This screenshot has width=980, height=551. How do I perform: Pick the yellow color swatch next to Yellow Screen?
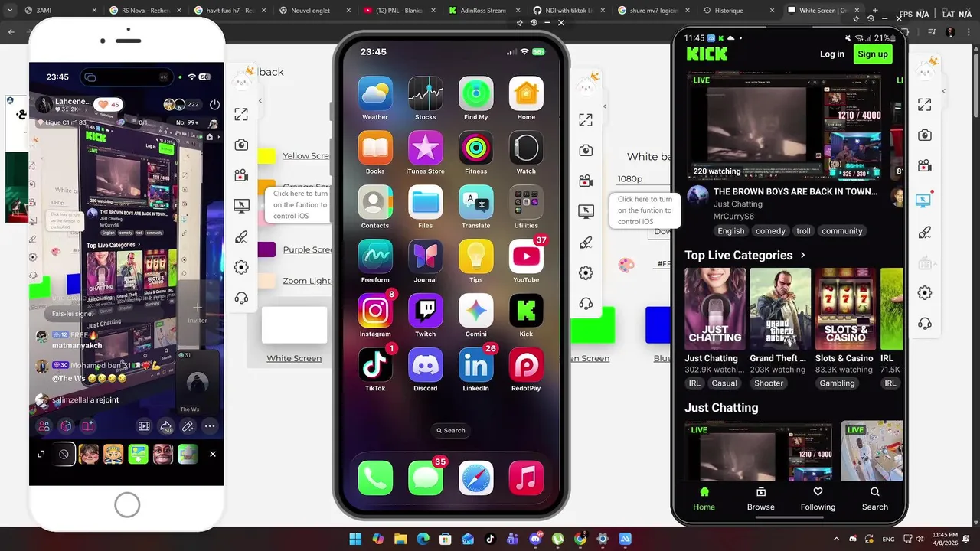tap(266, 156)
